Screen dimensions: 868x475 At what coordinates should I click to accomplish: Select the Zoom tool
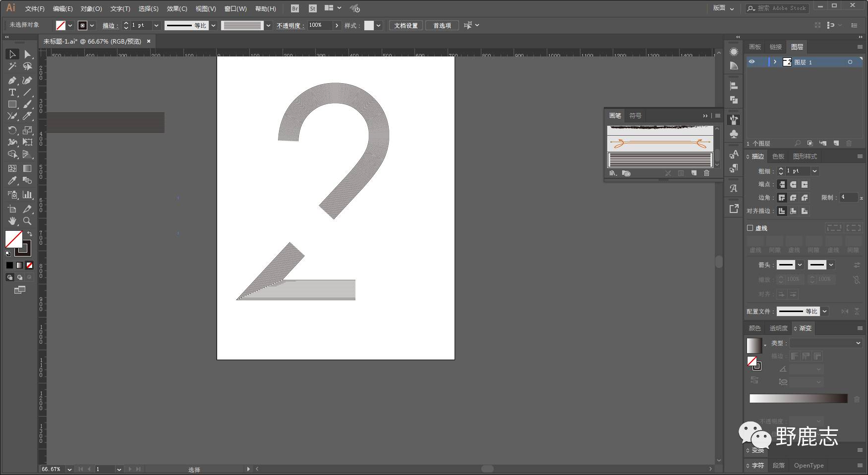pos(27,221)
